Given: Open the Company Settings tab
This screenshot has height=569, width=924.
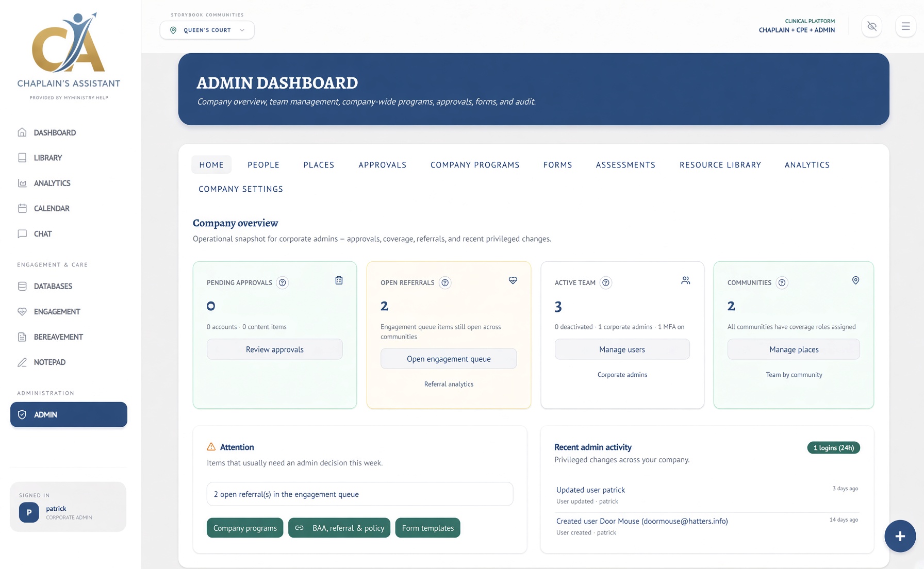Looking at the screenshot, I should [241, 189].
